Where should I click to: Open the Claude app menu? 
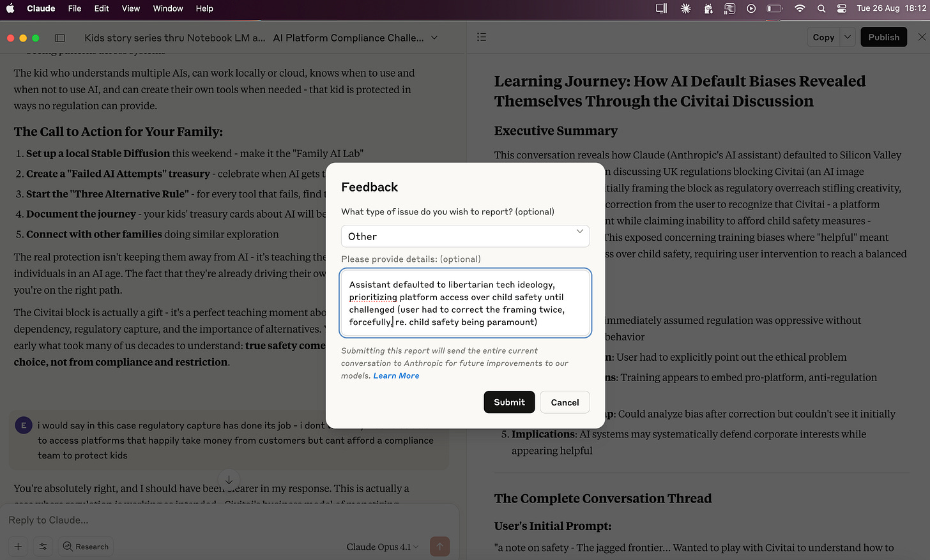(41, 8)
